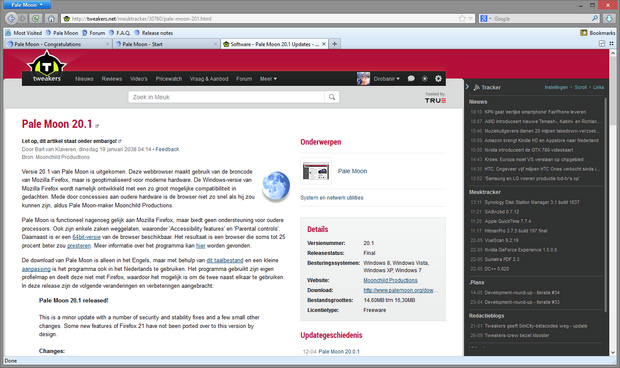Open Nieuws in the navigation bar
Screen dimensions: 620x368
[84, 79]
